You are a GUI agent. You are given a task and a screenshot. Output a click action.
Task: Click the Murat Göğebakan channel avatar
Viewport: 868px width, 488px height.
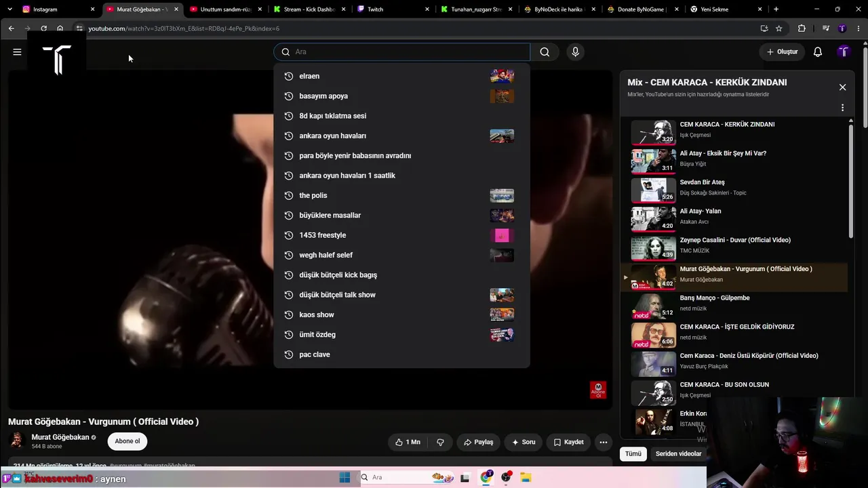click(x=17, y=441)
